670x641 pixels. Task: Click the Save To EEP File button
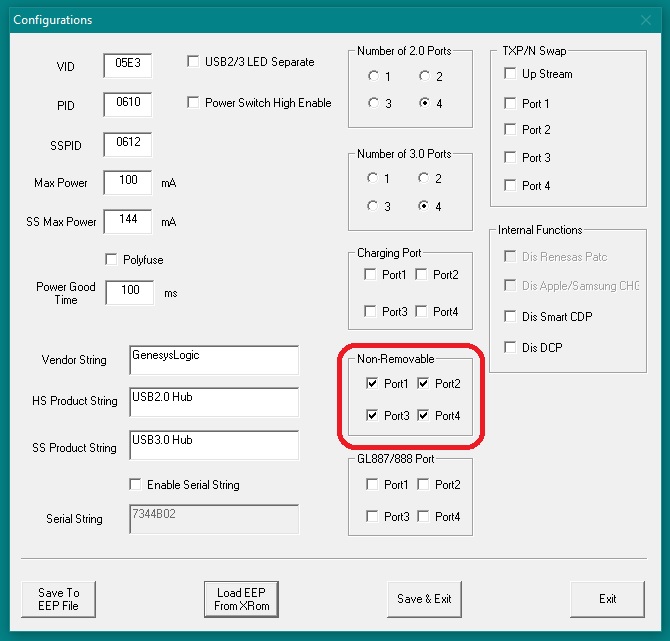58,599
